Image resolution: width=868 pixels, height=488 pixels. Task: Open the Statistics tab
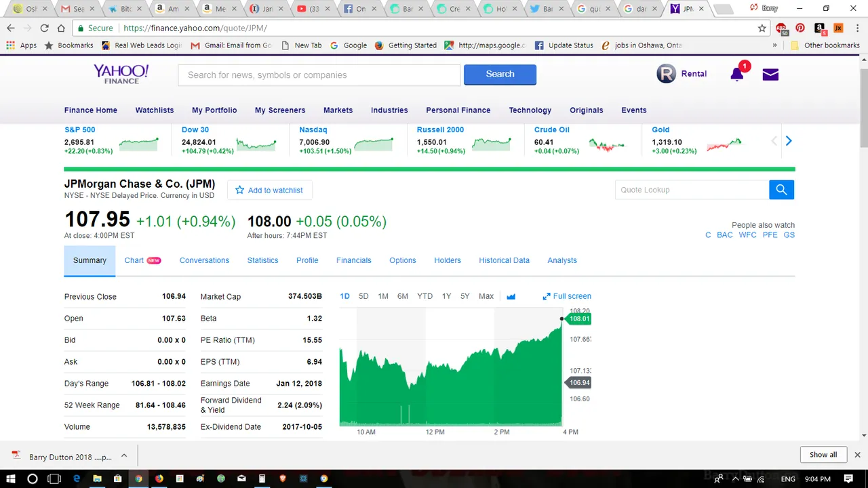(x=262, y=260)
